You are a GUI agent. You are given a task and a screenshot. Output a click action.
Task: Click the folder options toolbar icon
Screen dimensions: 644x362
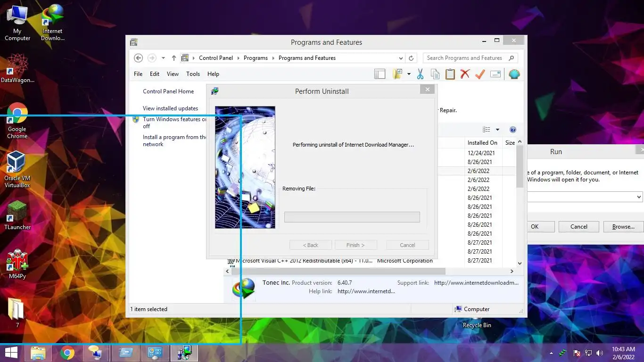pos(397,74)
